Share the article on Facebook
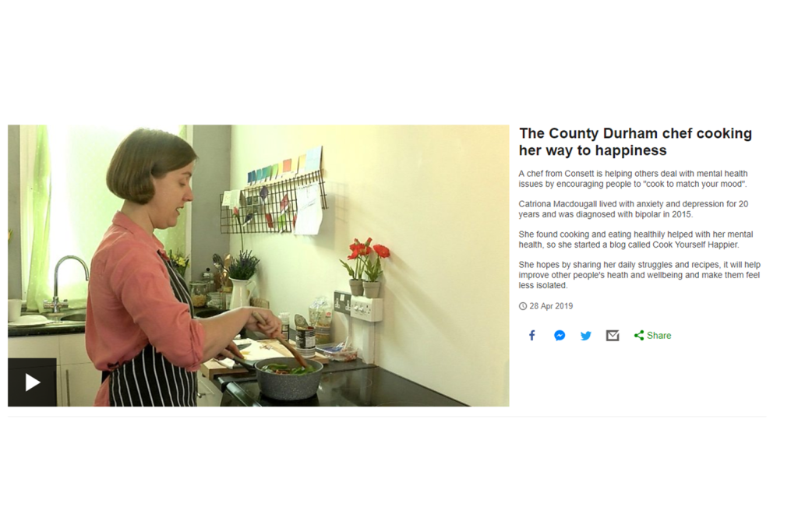The width and height of the screenshot is (798, 532). 531,335
